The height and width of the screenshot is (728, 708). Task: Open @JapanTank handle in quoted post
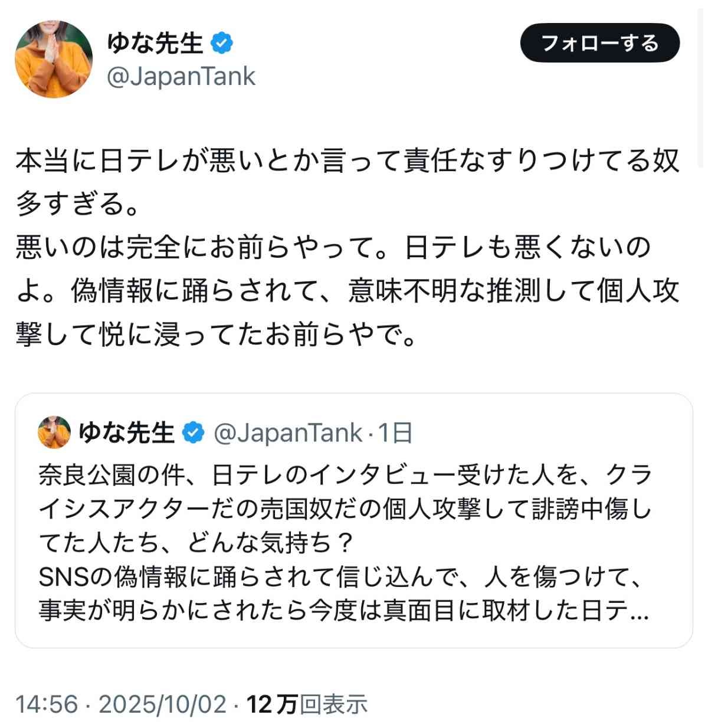(287, 433)
